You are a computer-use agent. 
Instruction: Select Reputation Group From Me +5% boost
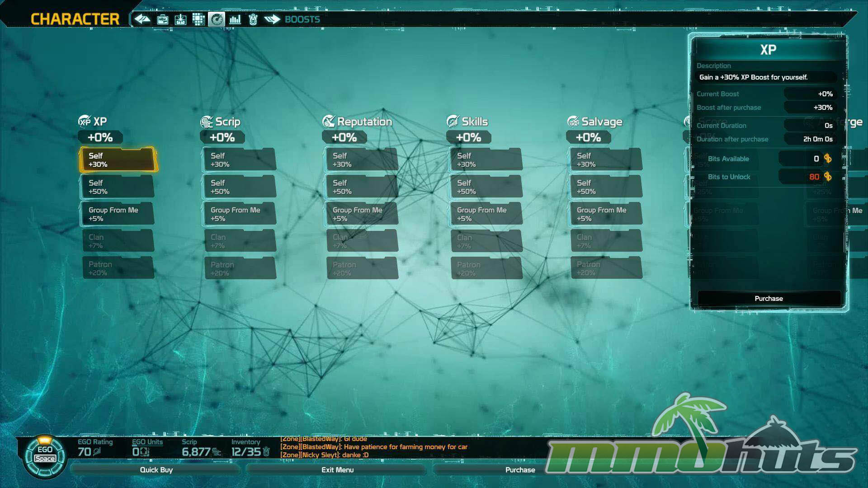tap(362, 214)
